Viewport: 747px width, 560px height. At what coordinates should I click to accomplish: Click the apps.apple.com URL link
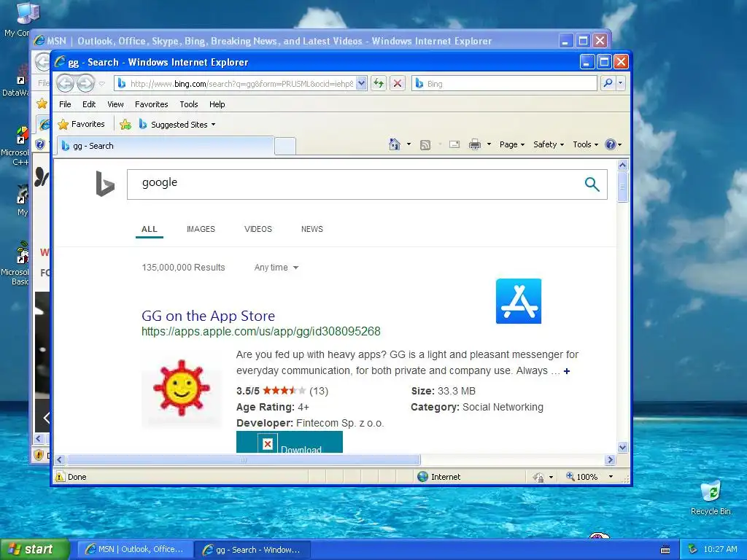pos(261,332)
